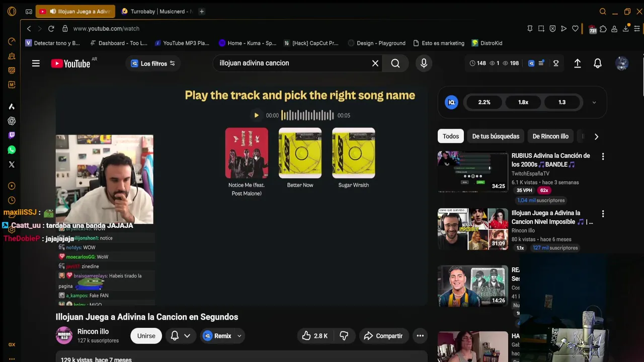644x362 pixels.
Task: Open YouTube notifications bell
Action: [x=598, y=63]
